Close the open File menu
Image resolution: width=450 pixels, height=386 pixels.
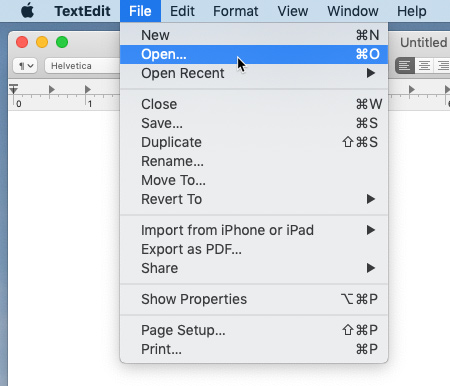pyautogui.click(x=140, y=11)
